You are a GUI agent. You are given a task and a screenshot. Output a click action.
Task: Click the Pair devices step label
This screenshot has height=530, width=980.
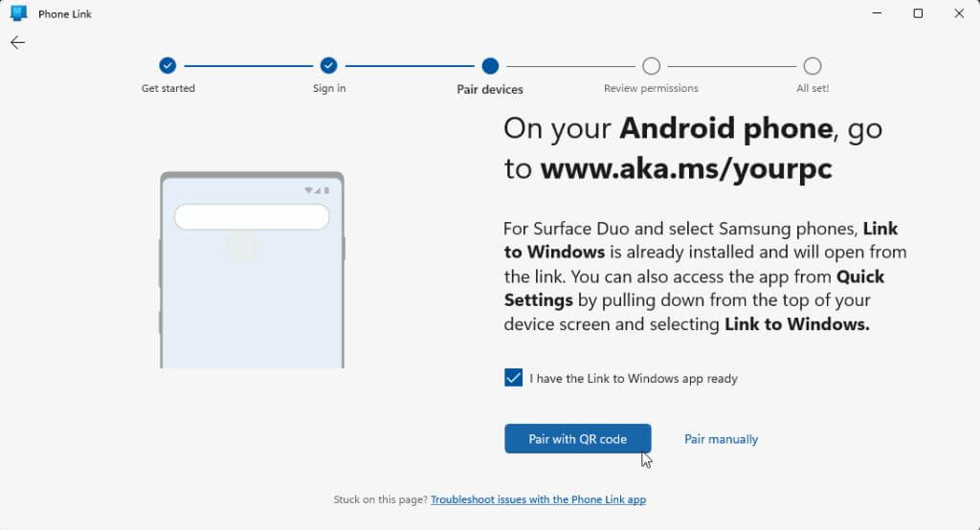[490, 89]
